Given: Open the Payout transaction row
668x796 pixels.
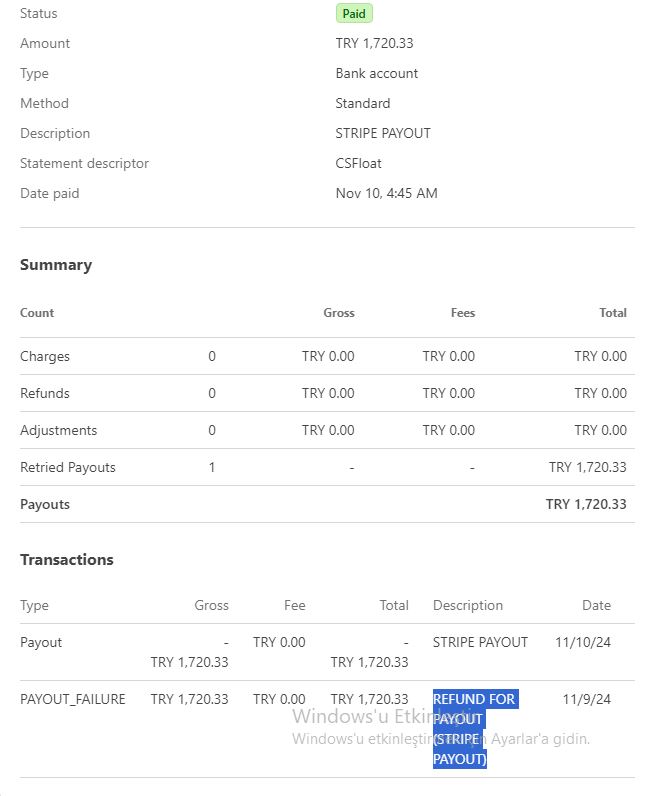Looking at the screenshot, I should pyautogui.click(x=41, y=642).
